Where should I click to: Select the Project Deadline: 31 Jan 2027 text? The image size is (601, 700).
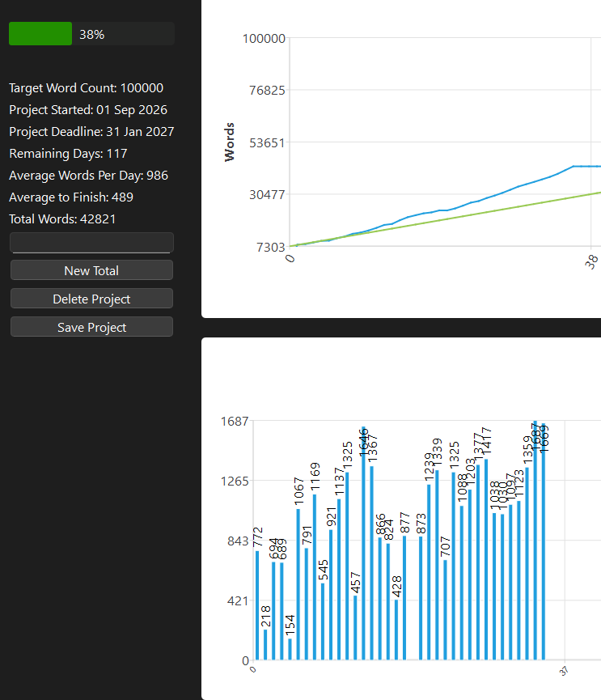[x=91, y=132]
